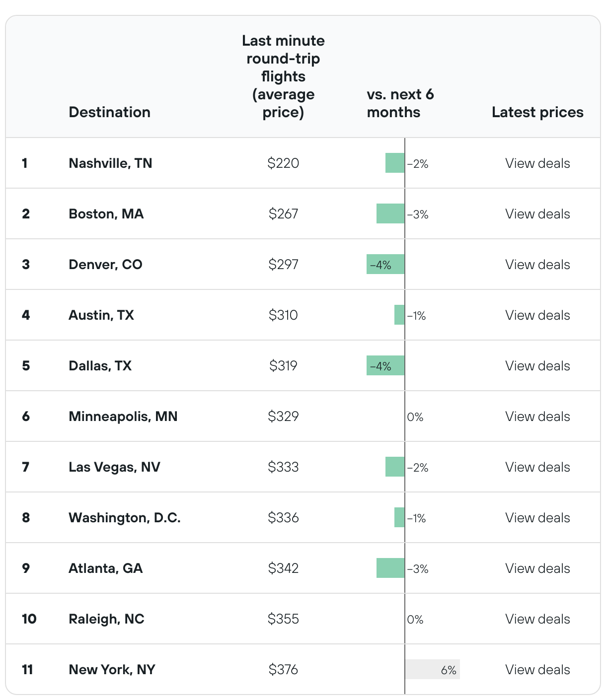Click the Last minute round-trip flights header
Screen dimensions: 606x700
[x=283, y=76]
